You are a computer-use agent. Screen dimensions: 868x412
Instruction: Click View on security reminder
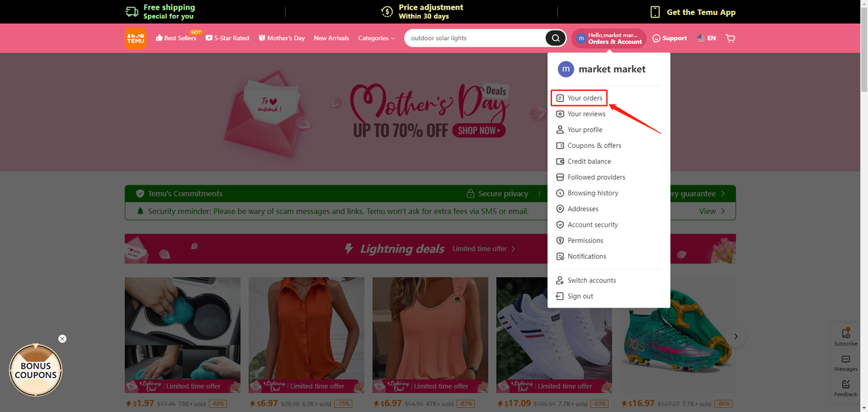pyautogui.click(x=712, y=211)
